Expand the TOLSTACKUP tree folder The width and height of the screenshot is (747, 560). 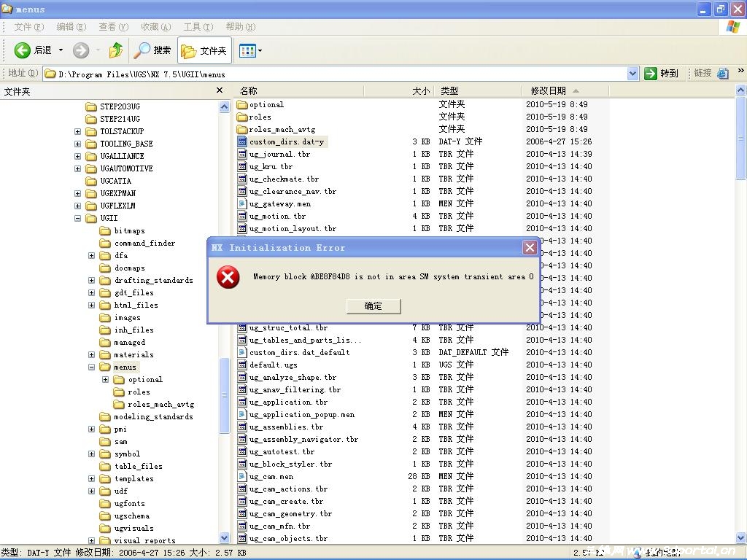[77, 131]
